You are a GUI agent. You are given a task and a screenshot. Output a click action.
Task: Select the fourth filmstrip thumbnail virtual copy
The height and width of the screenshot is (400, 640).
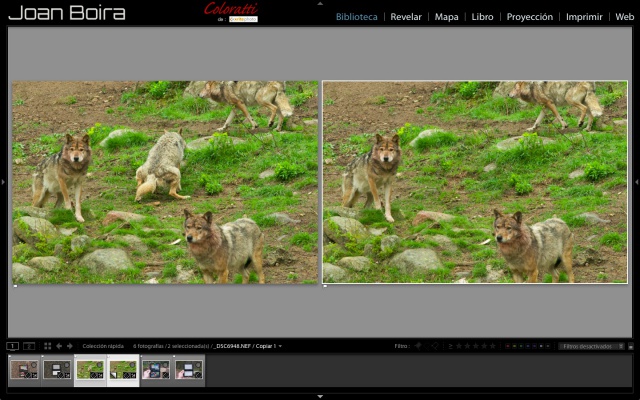pos(123,370)
